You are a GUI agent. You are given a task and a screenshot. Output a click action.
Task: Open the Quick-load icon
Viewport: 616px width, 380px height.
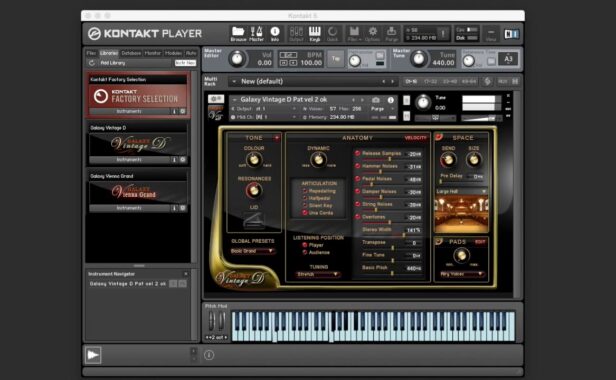pos(332,32)
